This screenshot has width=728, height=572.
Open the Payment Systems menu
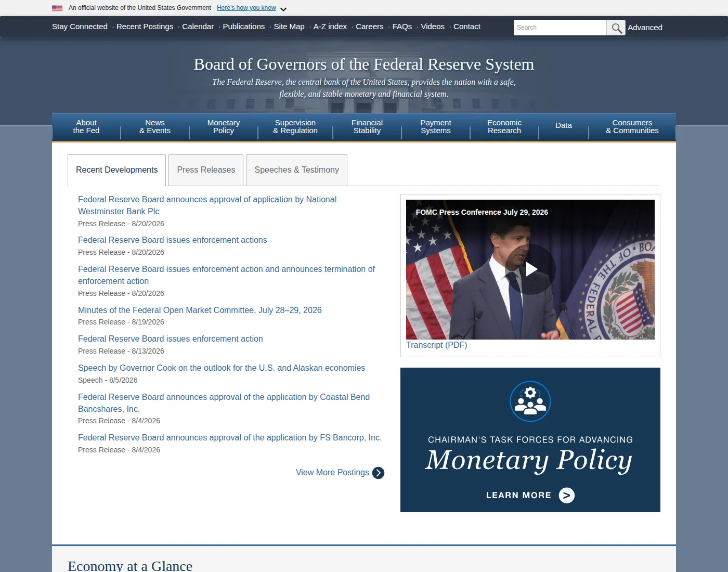tap(436, 127)
